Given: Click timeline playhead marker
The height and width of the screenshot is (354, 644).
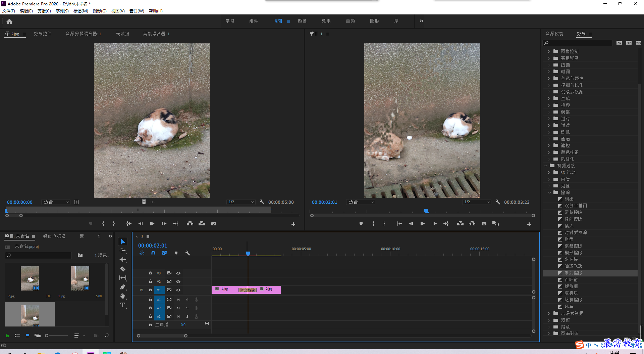Looking at the screenshot, I should click(248, 253).
